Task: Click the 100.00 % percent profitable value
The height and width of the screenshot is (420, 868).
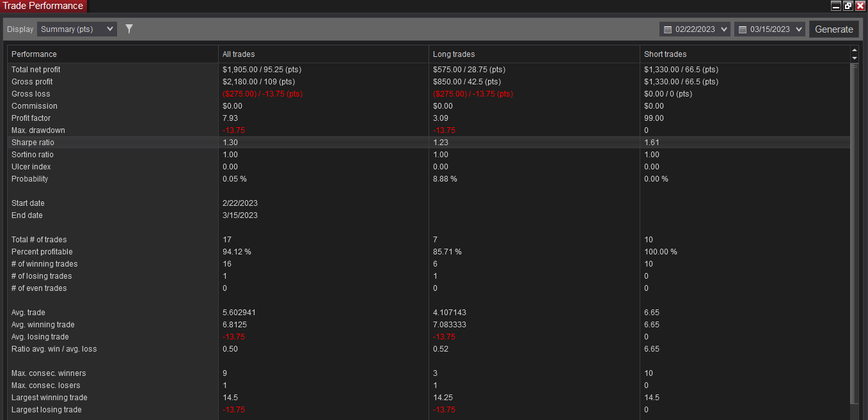Action: pyautogui.click(x=661, y=252)
